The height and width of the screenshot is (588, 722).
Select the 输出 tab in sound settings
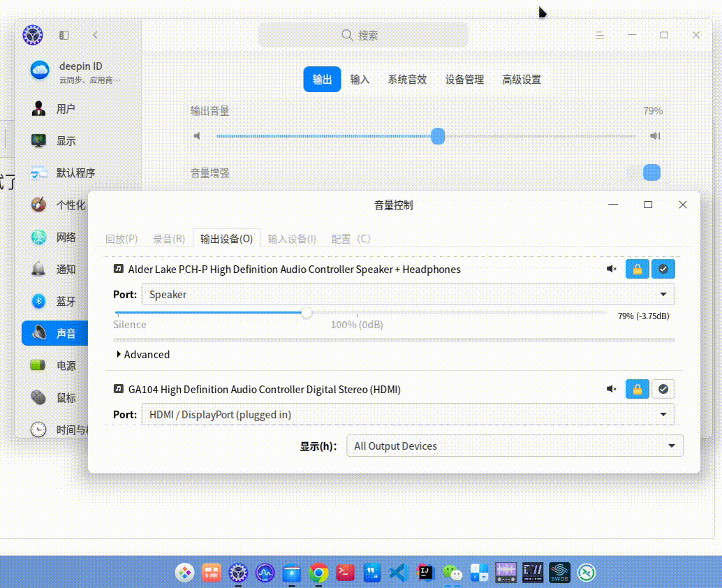[x=322, y=79]
